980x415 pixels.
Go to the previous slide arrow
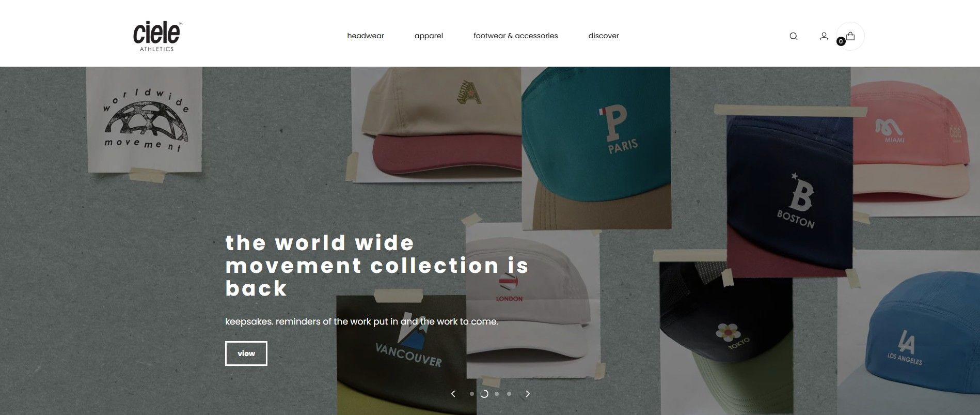[453, 394]
